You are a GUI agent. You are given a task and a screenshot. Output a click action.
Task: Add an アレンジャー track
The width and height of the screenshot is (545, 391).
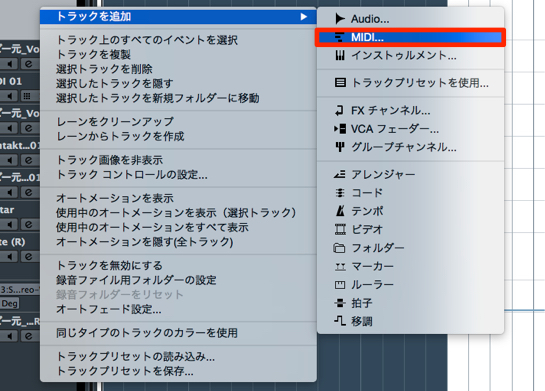click(410, 174)
